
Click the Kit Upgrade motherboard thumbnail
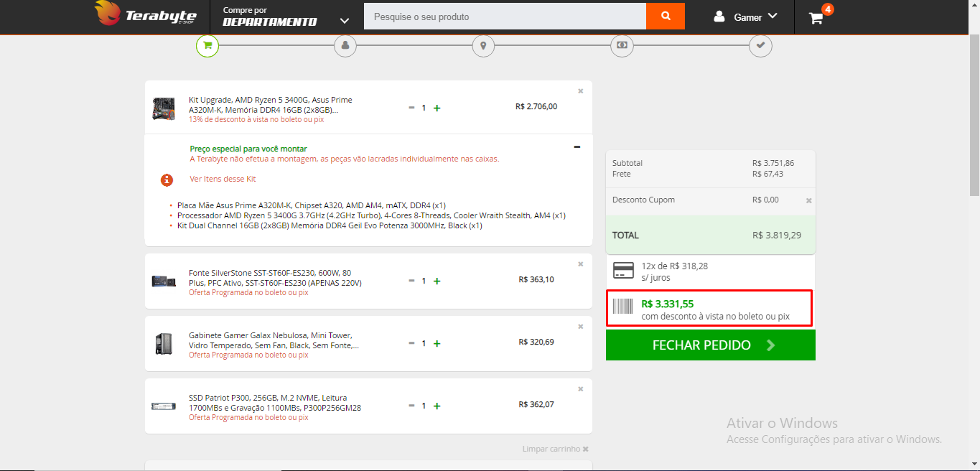[164, 108]
